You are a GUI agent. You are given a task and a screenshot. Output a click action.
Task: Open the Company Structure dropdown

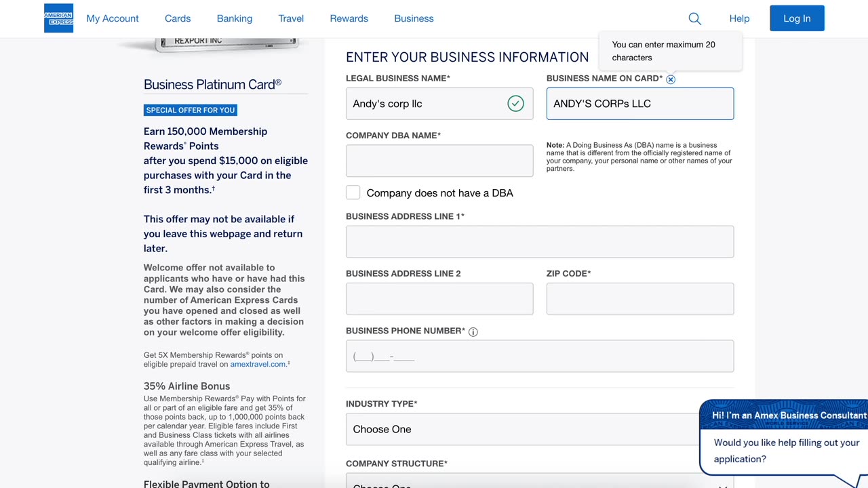coord(540,481)
